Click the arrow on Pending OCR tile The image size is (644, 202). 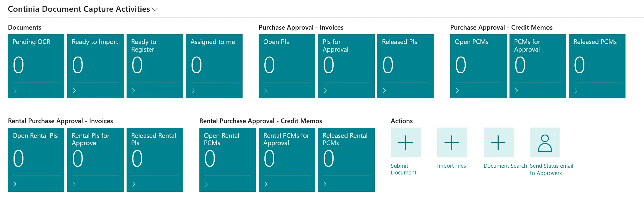pyautogui.click(x=15, y=91)
